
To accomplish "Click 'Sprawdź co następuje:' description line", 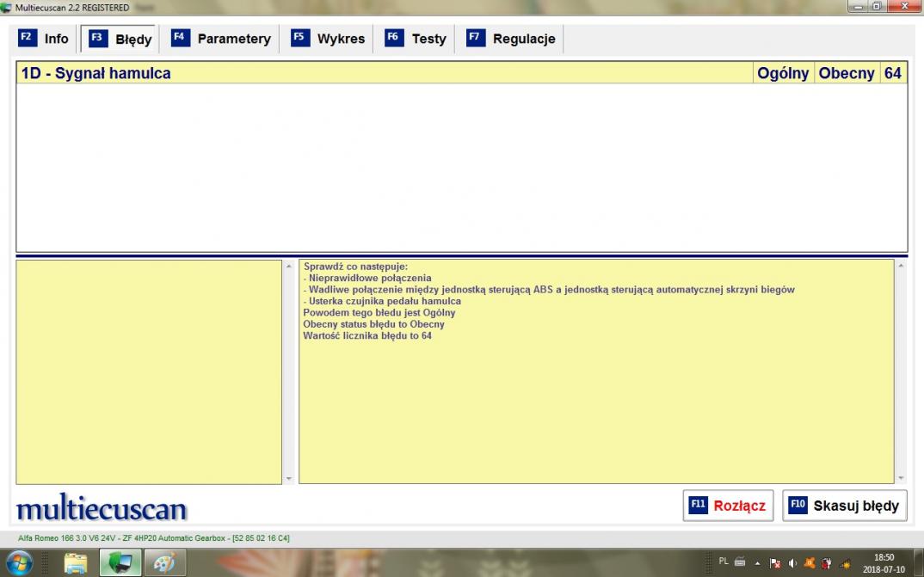I will tap(355, 266).
